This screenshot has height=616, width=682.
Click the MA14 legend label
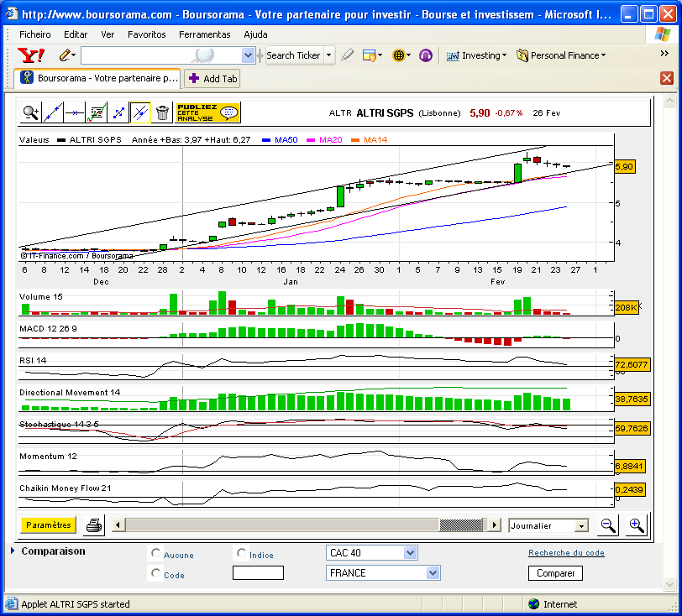[x=375, y=140]
